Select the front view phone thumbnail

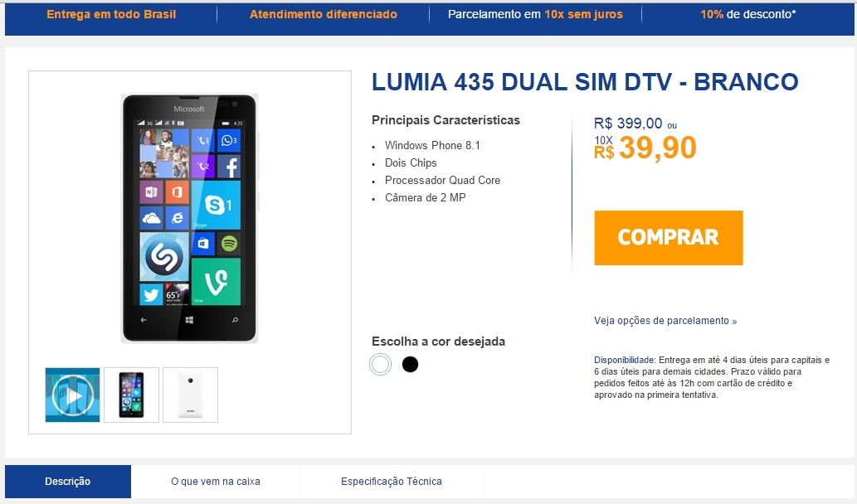[x=132, y=395]
